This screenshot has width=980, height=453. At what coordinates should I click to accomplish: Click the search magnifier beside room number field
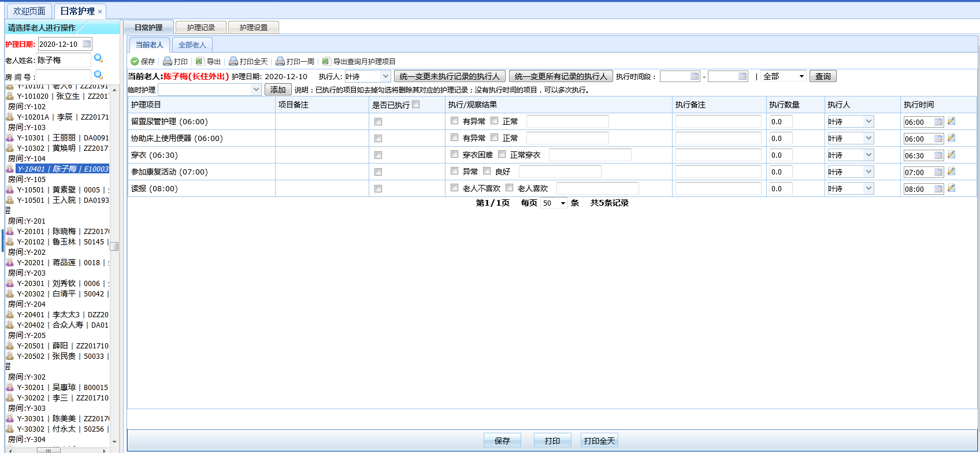point(98,75)
